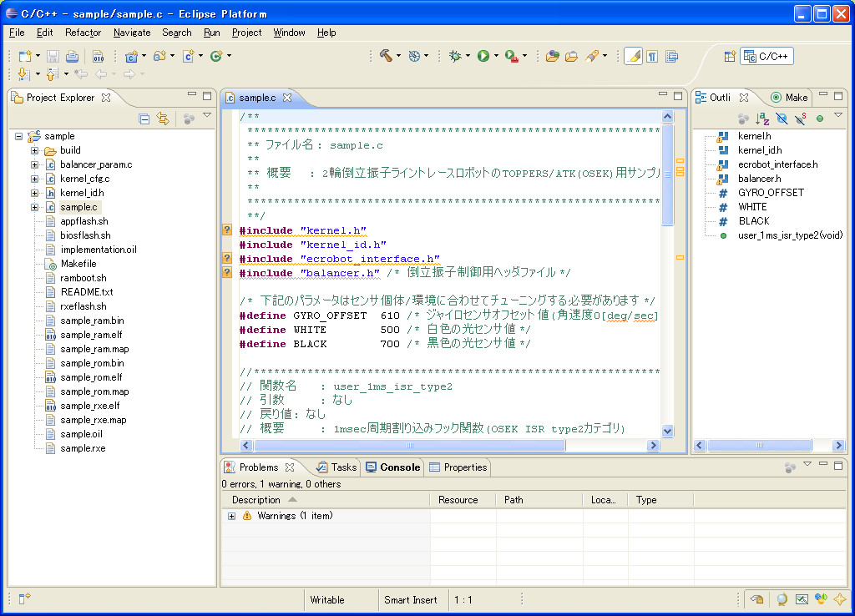Select GYRO_OFFSET in Outline

click(x=771, y=193)
